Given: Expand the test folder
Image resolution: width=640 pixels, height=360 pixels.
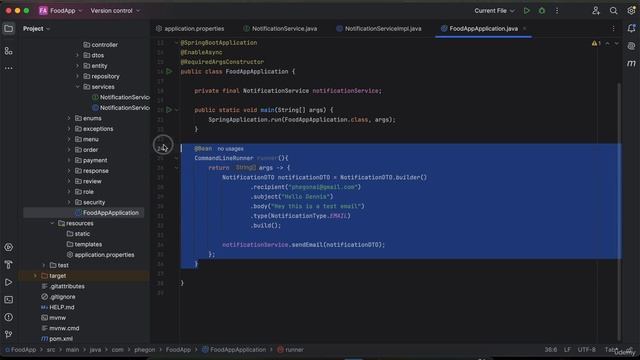Looking at the screenshot, I should pos(44,265).
